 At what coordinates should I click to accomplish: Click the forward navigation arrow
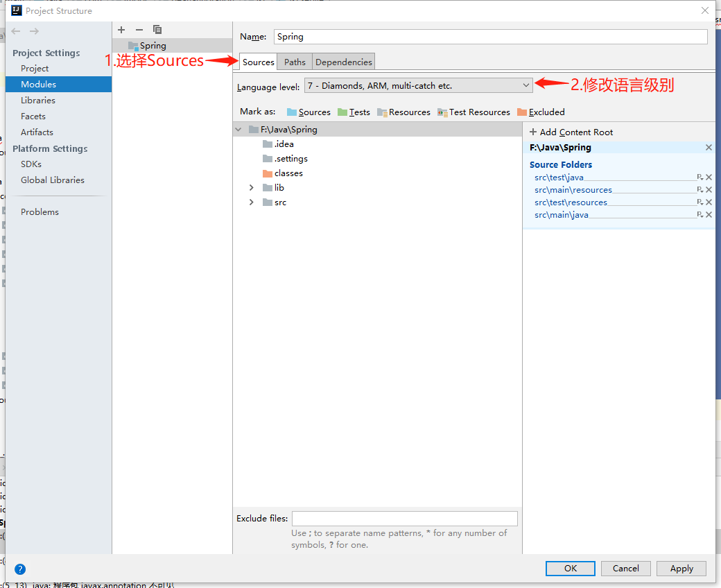point(34,31)
